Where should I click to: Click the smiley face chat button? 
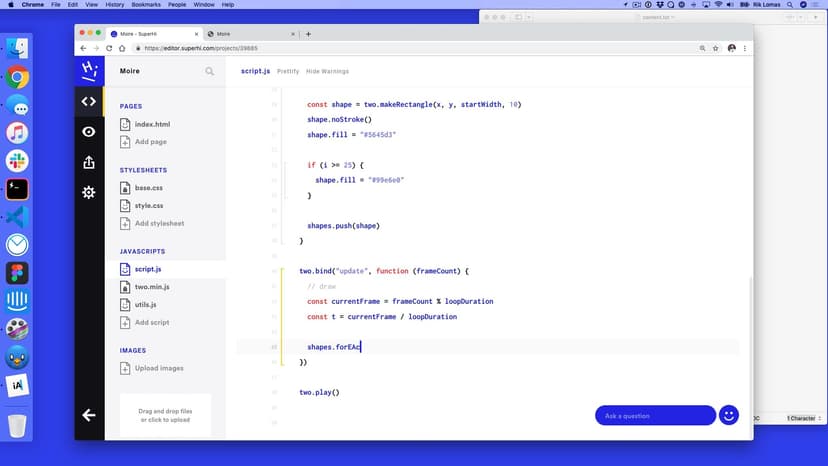click(x=729, y=415)
